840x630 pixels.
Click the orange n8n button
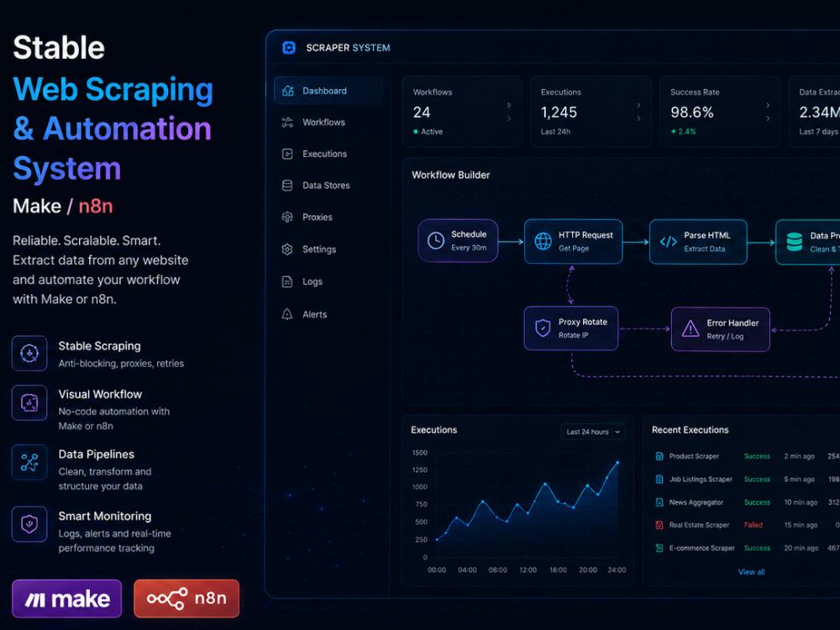186,598
